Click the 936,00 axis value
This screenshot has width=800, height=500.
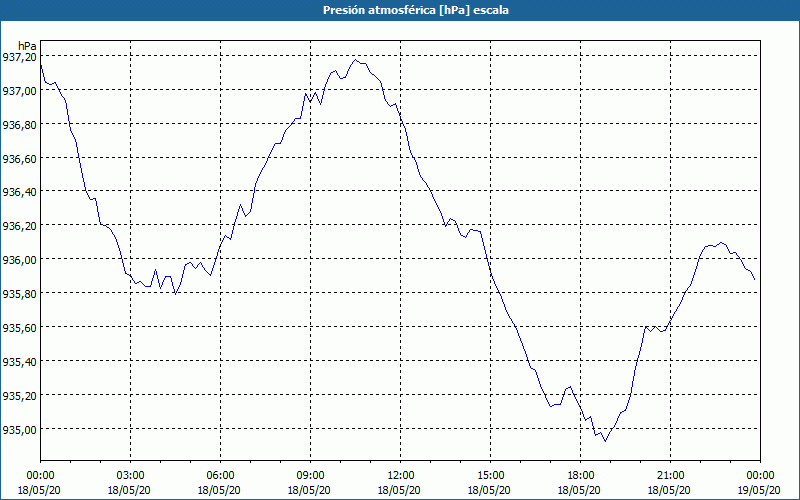[19, 259]
